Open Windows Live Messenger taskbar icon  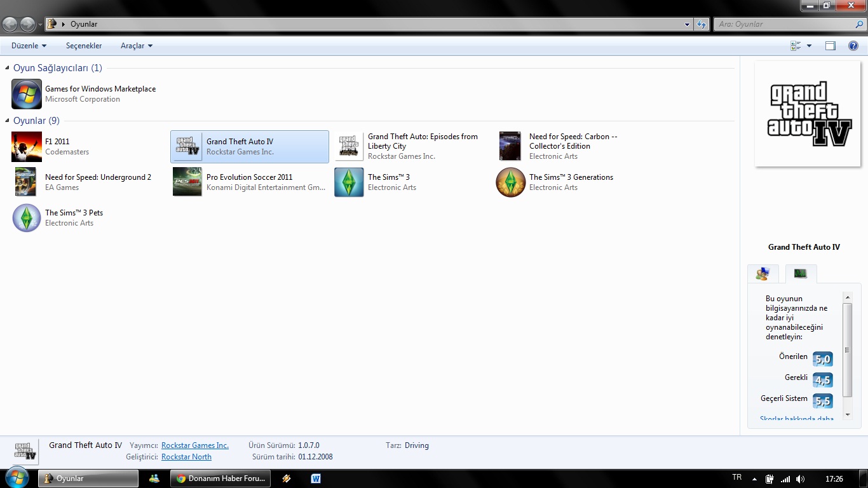(154, 478)
